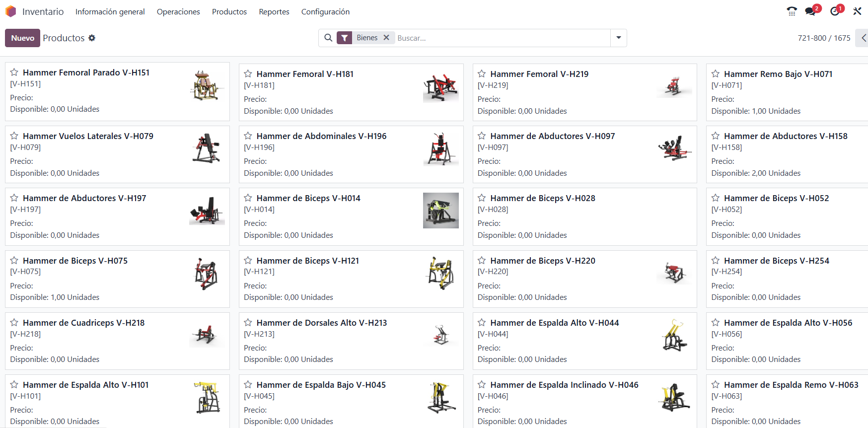Open the debug tools wrench icon
868x428 pixels.
[x=857, y=11]
